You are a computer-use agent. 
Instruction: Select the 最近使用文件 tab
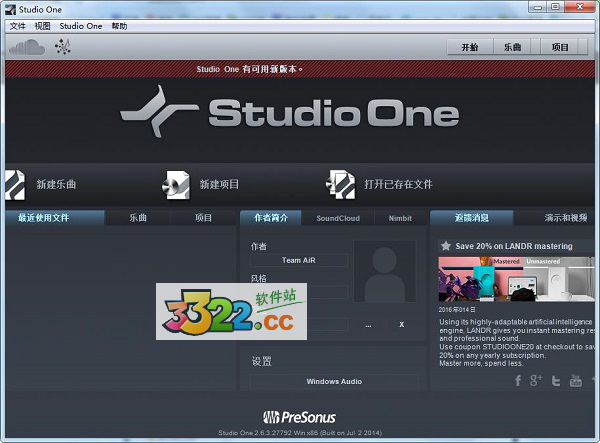55,218
